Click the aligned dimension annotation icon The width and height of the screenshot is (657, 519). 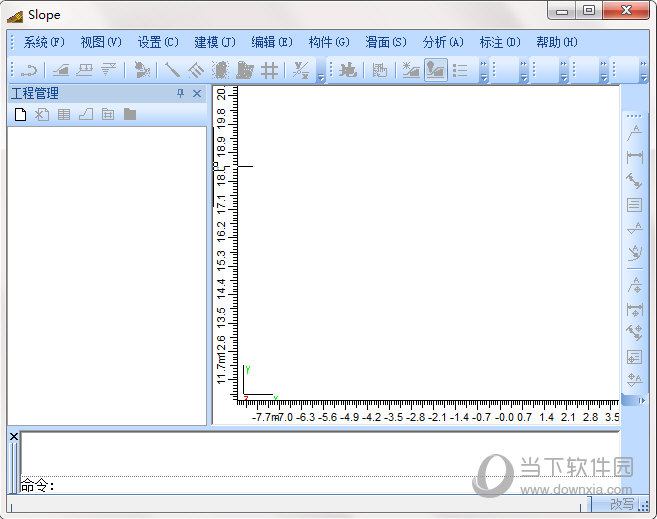634,181
